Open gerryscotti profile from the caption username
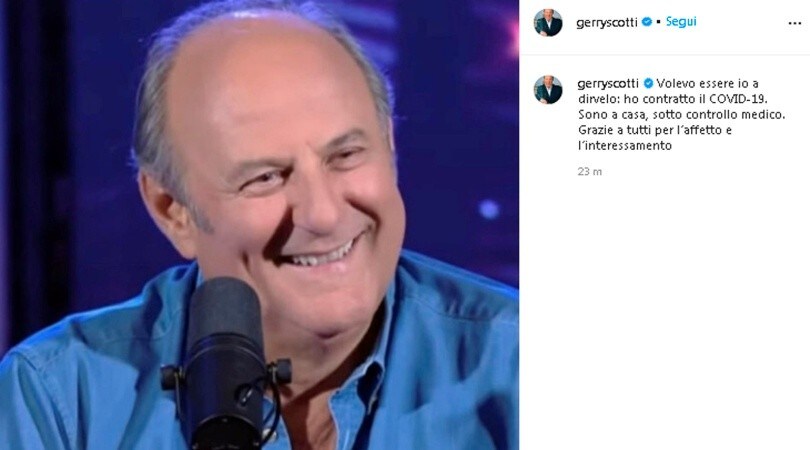 pos(609,84)
